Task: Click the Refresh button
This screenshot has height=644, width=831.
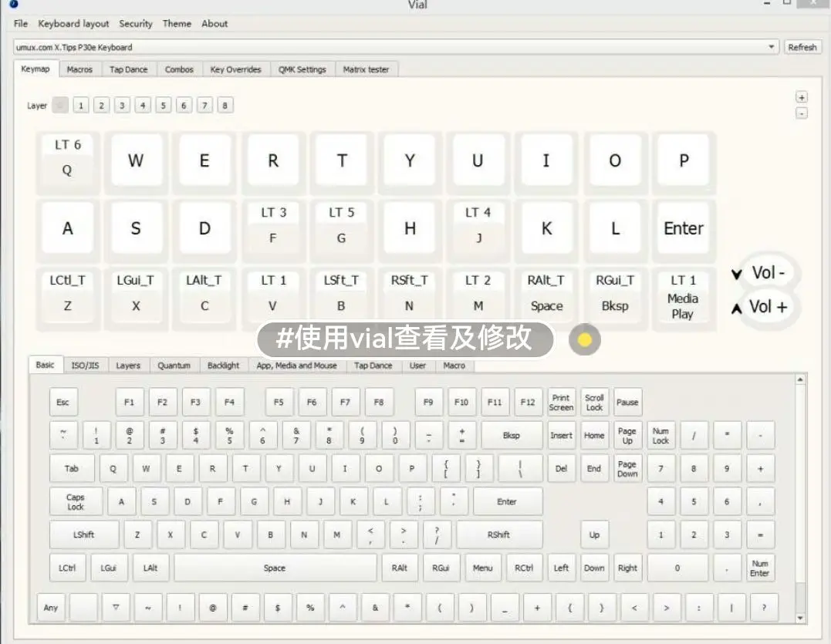Action: [x=802, y=47]
